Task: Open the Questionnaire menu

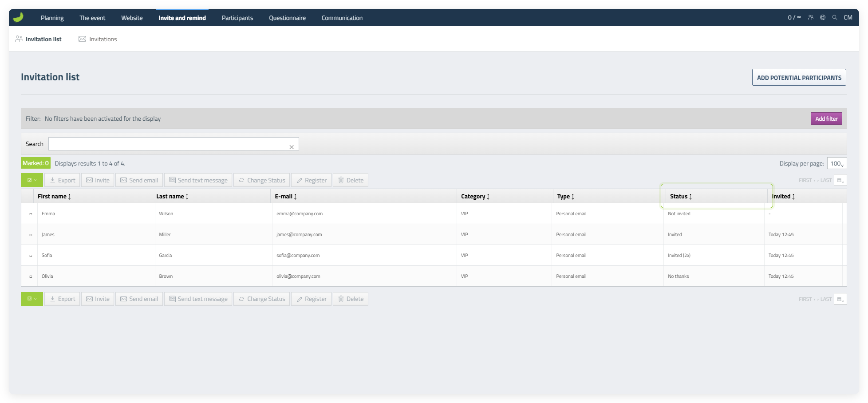Action: tap(287, 18)
